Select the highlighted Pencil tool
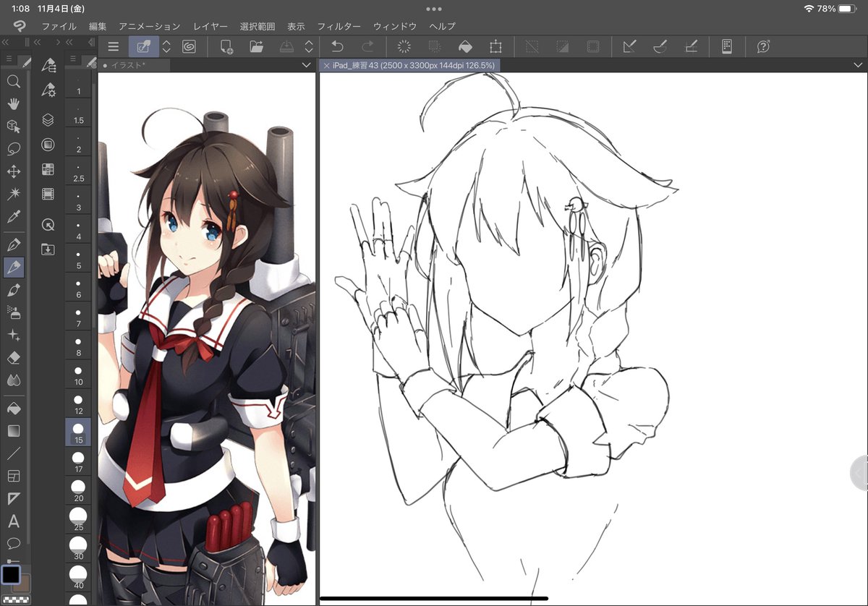This screenshot has height=606, width=868. click(13, 268)
